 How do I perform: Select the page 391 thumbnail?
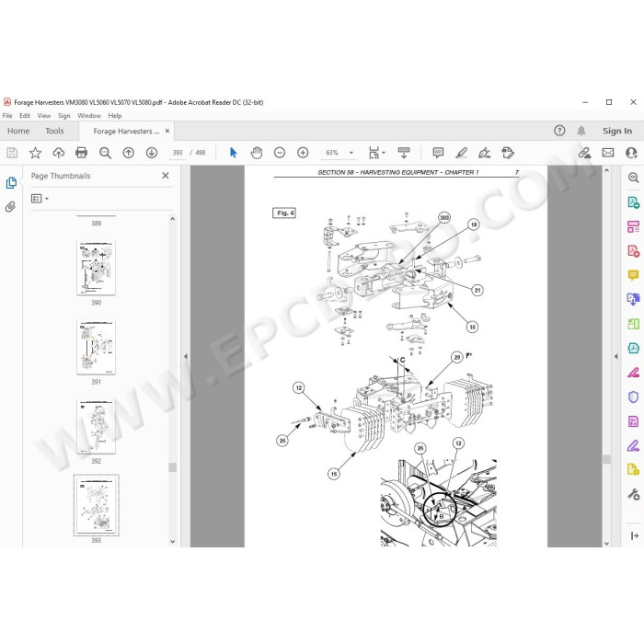[x=96, y=347]
